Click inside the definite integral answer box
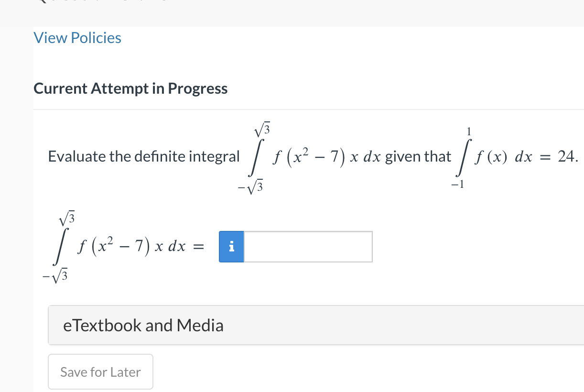584x392 pixels. click(x=307, y=247)
